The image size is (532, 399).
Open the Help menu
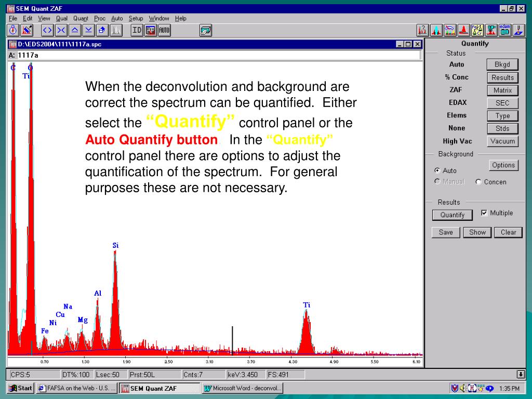pos(181,18)
